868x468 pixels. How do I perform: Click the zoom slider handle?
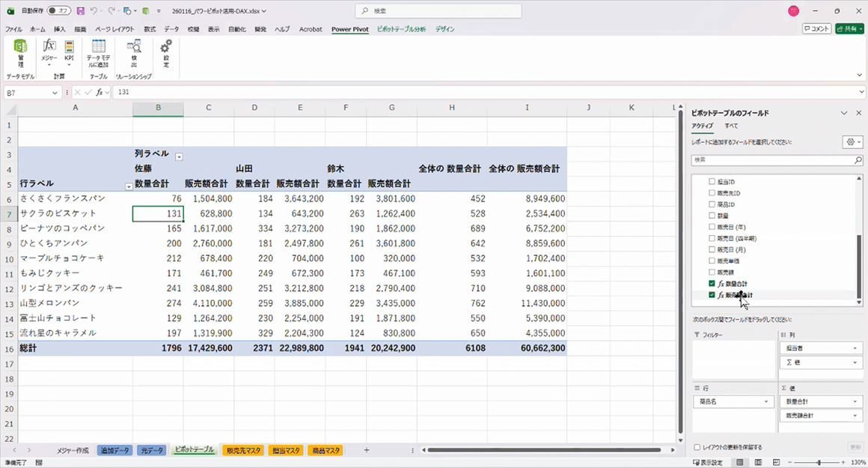819,462
